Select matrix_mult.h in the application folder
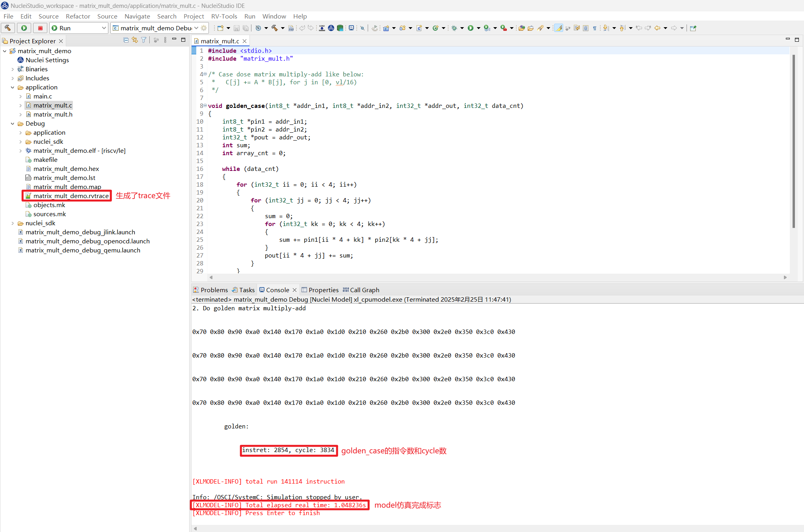Image resolution: width=804 pixels, height=532 pixels. 49,114
